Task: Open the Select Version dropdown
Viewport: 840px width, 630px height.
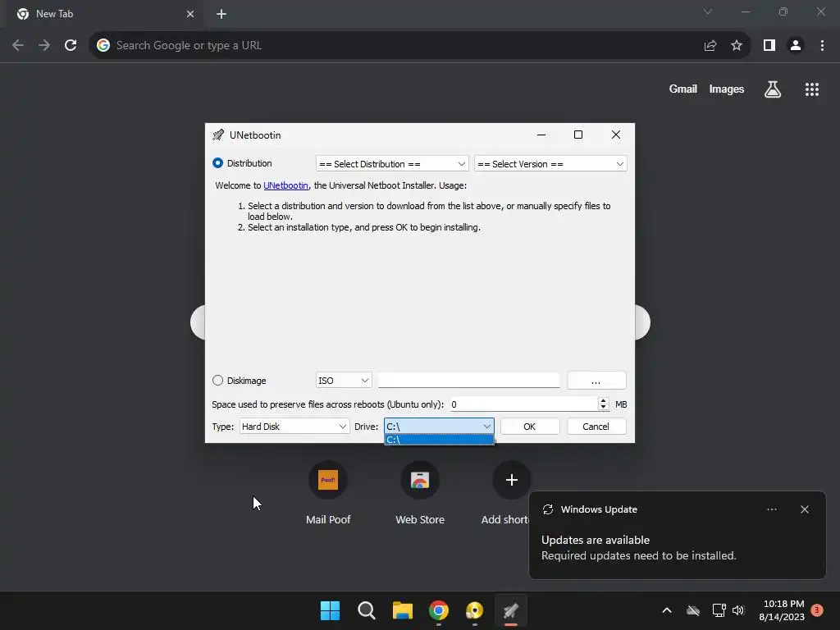Action: tap(550, 164)
